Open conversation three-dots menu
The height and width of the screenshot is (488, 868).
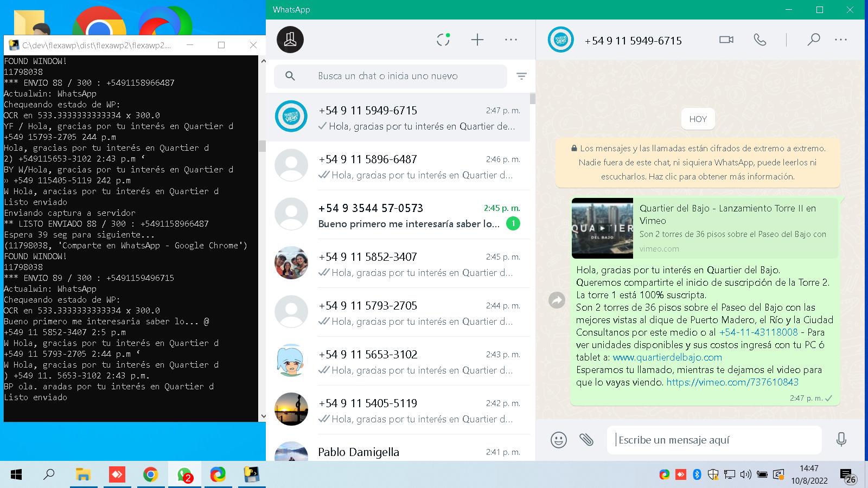click(x=841, y=40)
